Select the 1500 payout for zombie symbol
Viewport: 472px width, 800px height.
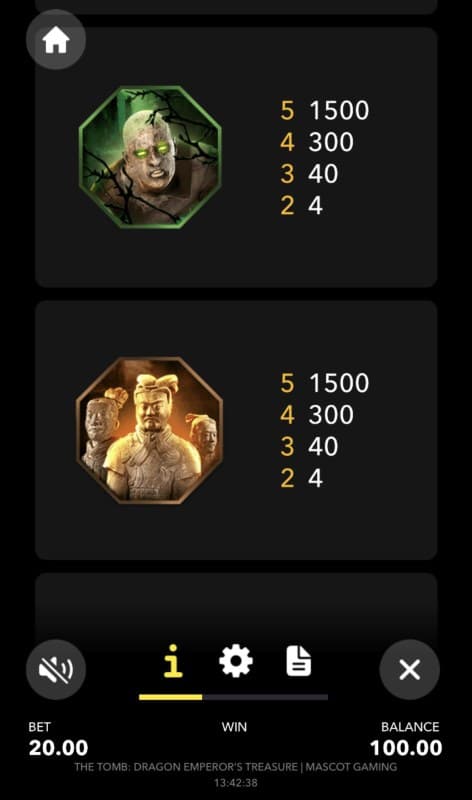point(339,110)
